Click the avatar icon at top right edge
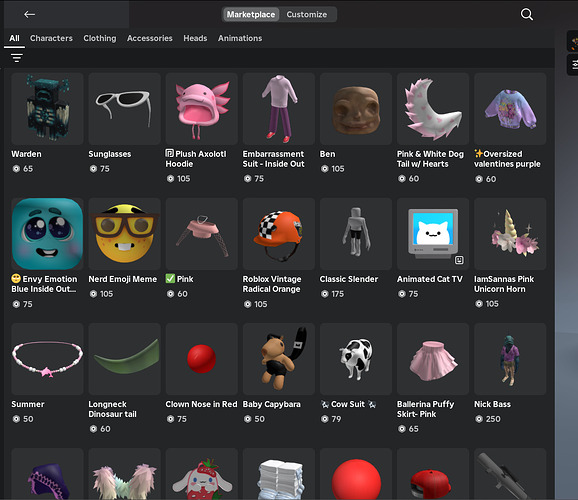Viewport: 578px width, 500px height. coord(574,41)
